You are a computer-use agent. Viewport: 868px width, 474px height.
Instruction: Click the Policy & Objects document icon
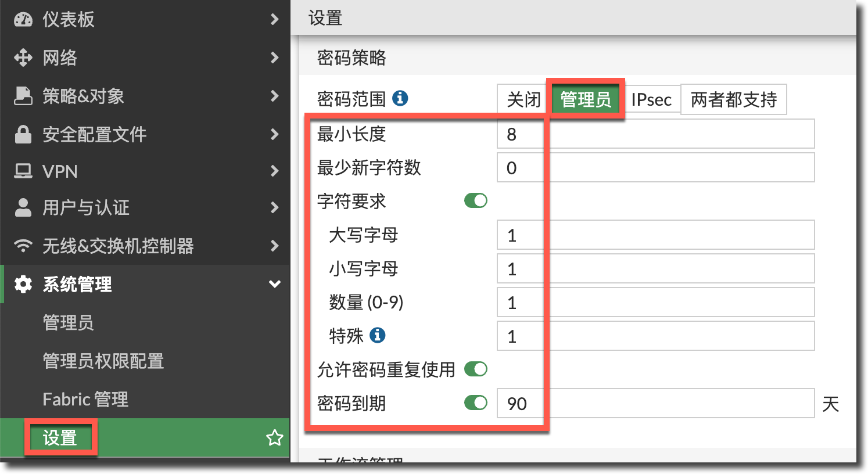tap(23, 96)
